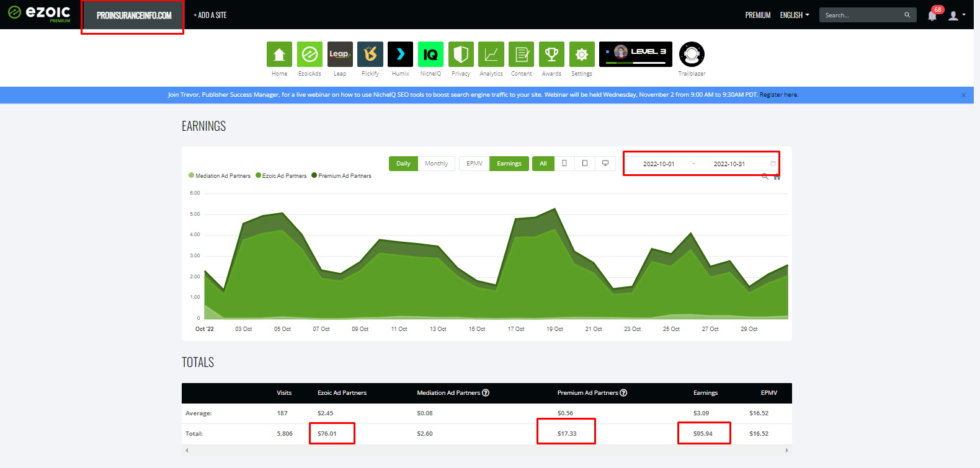Image resolution: width=980 pixels, height=468 pixels.
Task: Select total earnings value $95.94
Action: tap(703, 433)
